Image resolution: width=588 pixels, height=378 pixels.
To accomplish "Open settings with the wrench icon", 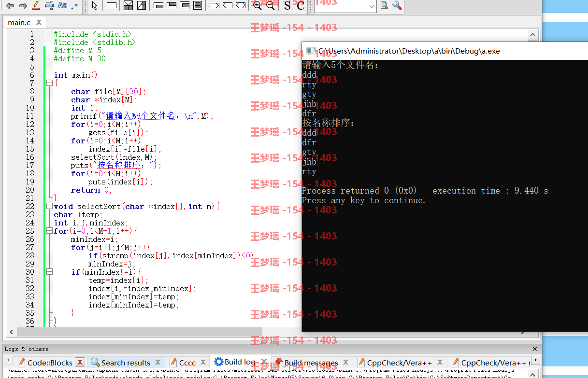I will point(397,6).
